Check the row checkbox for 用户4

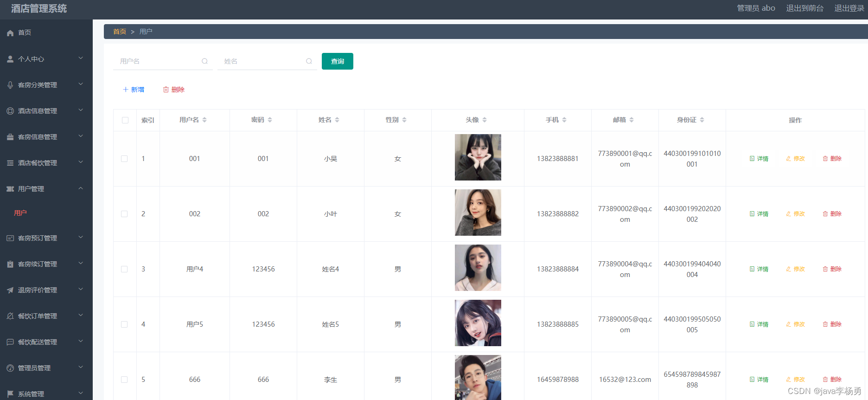click(124, 269)
